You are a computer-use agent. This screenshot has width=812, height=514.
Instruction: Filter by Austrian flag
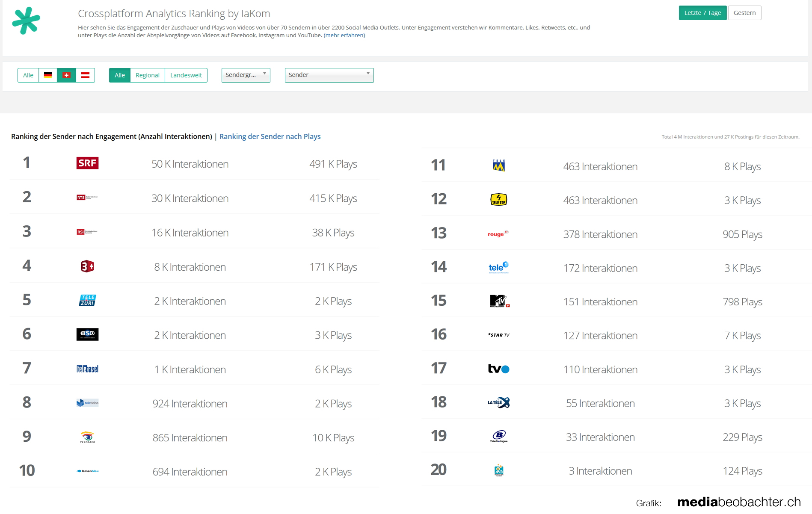[x=85, y=75]
